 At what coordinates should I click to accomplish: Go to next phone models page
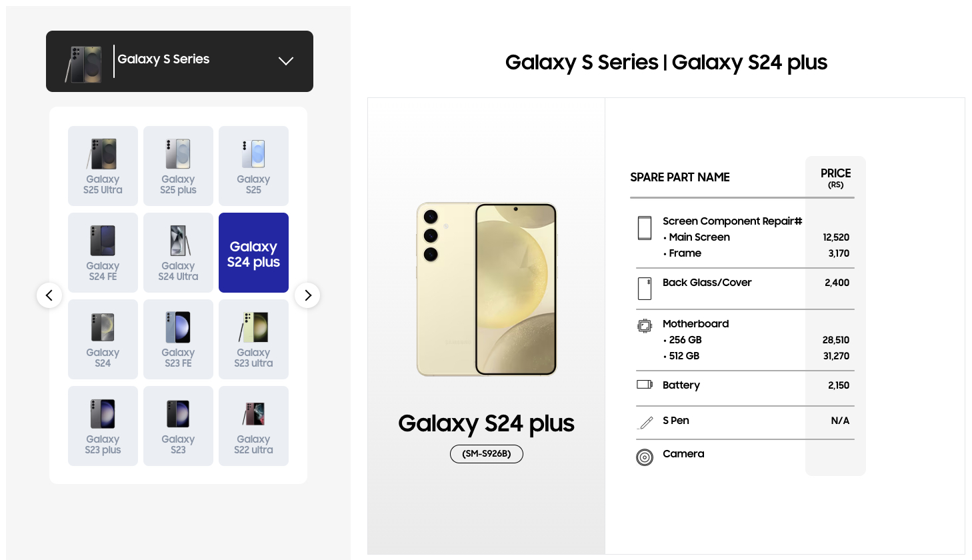(x=307, y=295)
